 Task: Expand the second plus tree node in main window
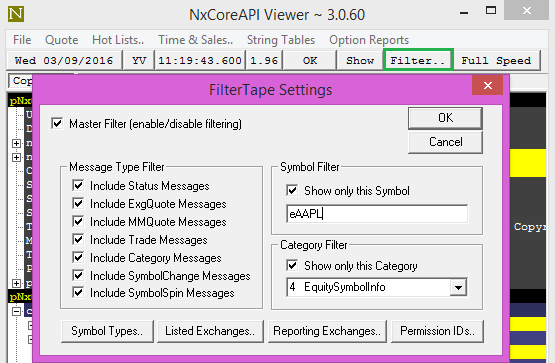pos(16,157)
